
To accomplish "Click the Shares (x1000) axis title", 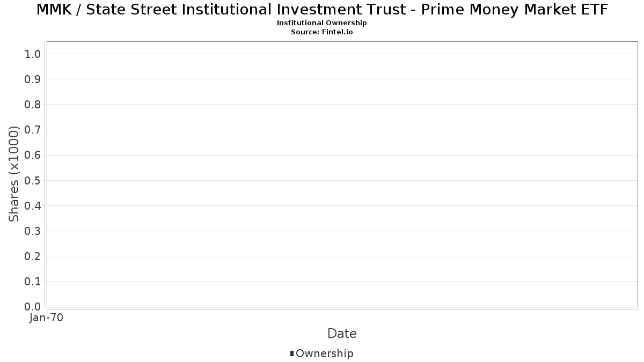I will (x=14, y=174).
